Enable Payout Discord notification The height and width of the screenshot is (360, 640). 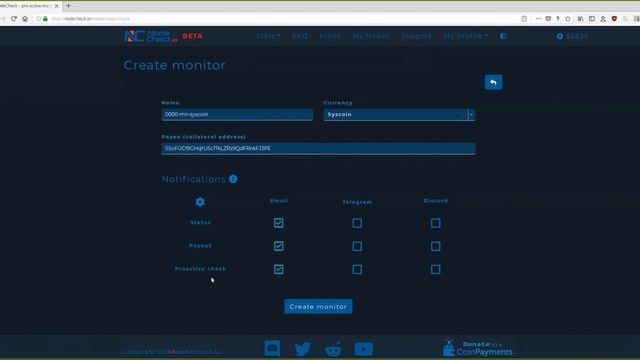(436, 246)
